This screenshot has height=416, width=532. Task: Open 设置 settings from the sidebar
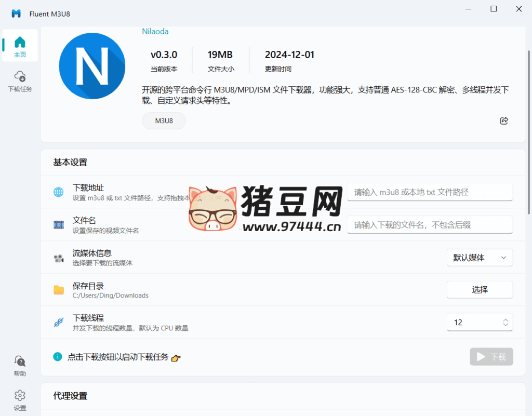tap(20, 400)
